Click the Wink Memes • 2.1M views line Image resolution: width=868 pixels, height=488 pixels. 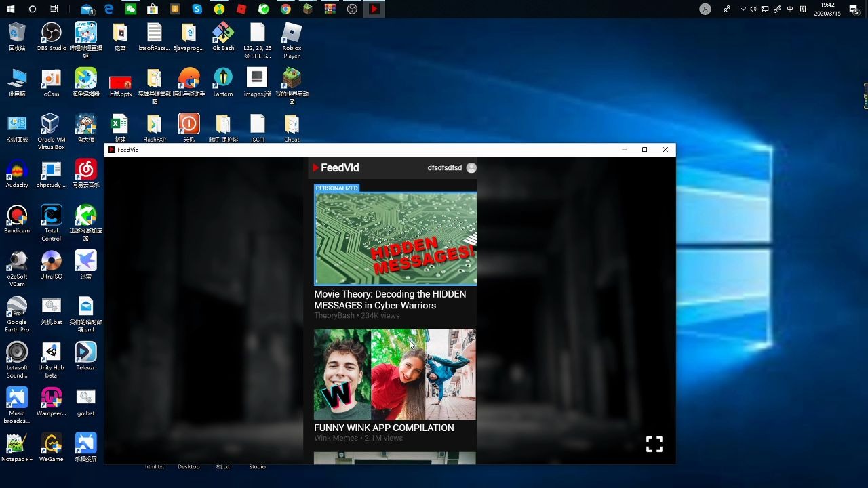click(358, 439)
